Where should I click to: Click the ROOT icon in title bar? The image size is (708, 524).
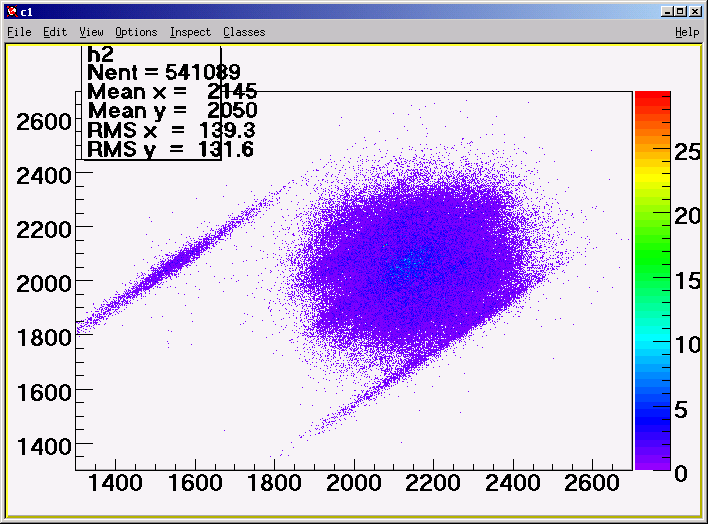[x=13, y=12]
